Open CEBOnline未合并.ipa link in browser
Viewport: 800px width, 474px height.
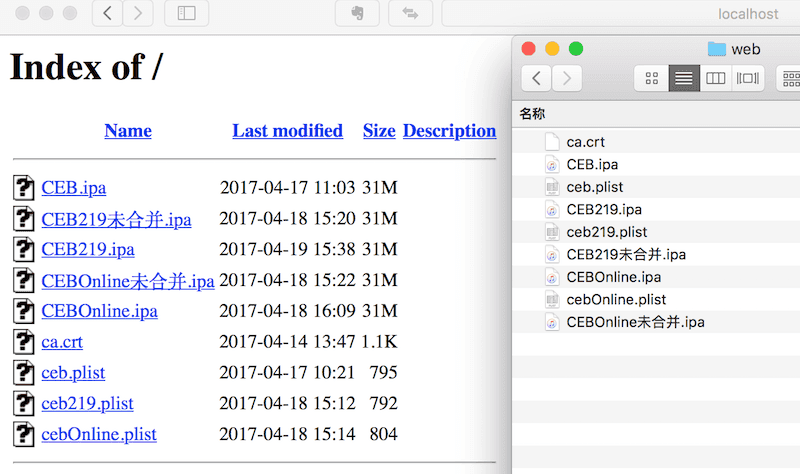point(128,281)
